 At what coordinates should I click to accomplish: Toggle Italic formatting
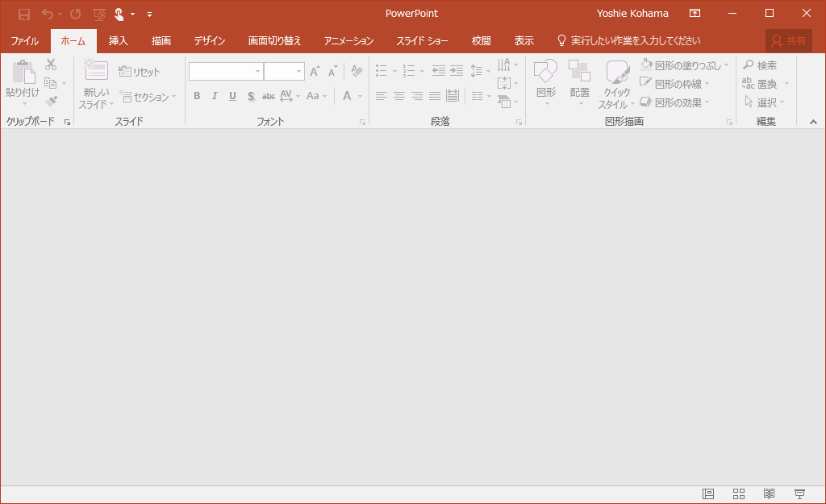[x=215, y=96]
